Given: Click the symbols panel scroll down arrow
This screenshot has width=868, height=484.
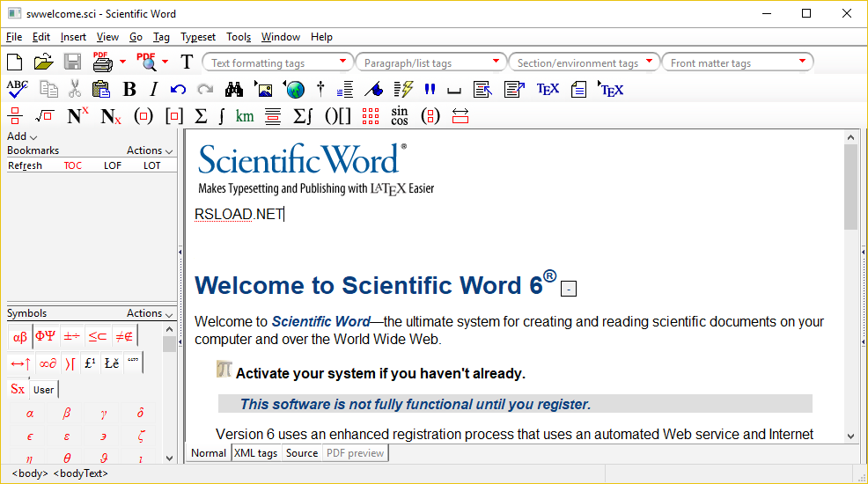Looking at the screenshot, I should click(x=169, y=458).
